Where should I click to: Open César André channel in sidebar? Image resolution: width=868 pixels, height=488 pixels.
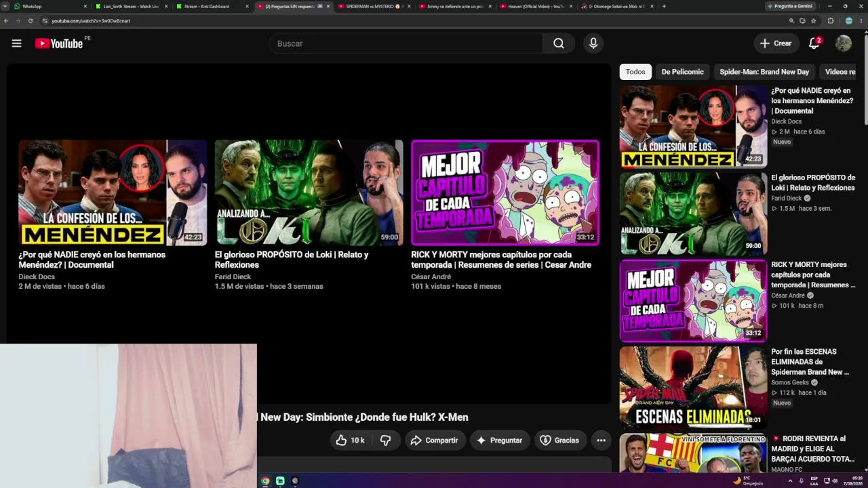tap(787, 296)
